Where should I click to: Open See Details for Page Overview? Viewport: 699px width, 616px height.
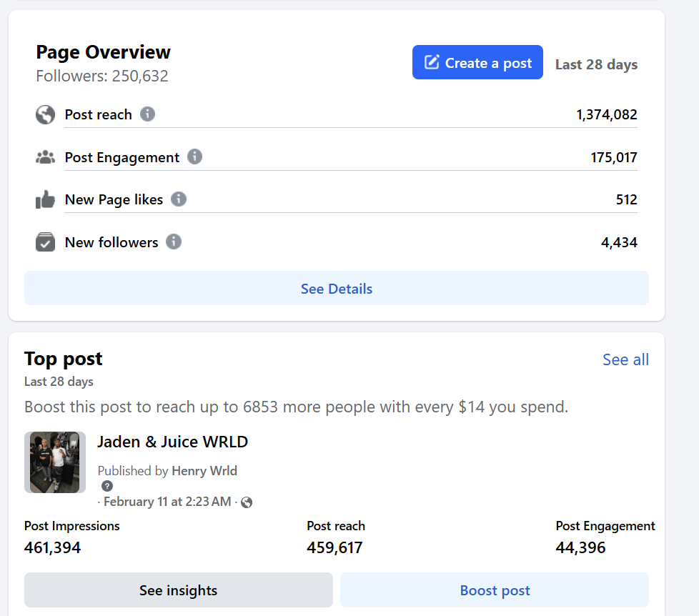pos(336,289)
